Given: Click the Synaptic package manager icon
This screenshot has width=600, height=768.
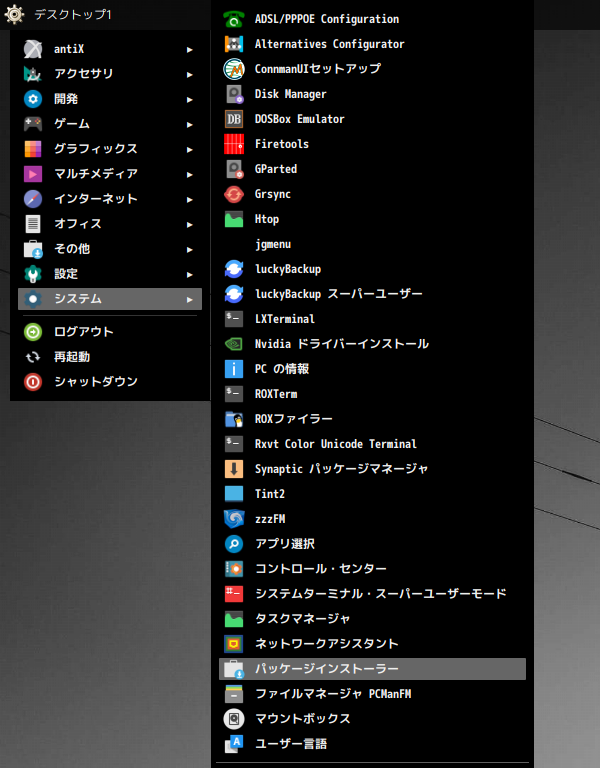Looking at the screenshot, I should click(234, 469).
